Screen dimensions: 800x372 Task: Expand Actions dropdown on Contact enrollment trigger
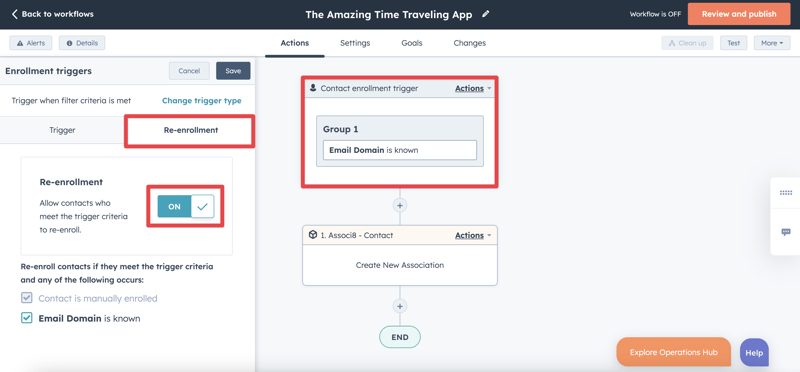[473, 88]
